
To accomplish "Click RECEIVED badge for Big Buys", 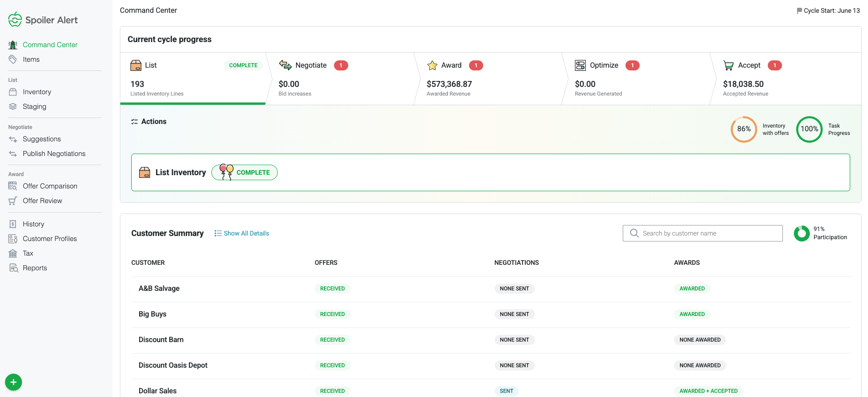I will (x=333, y=314).
